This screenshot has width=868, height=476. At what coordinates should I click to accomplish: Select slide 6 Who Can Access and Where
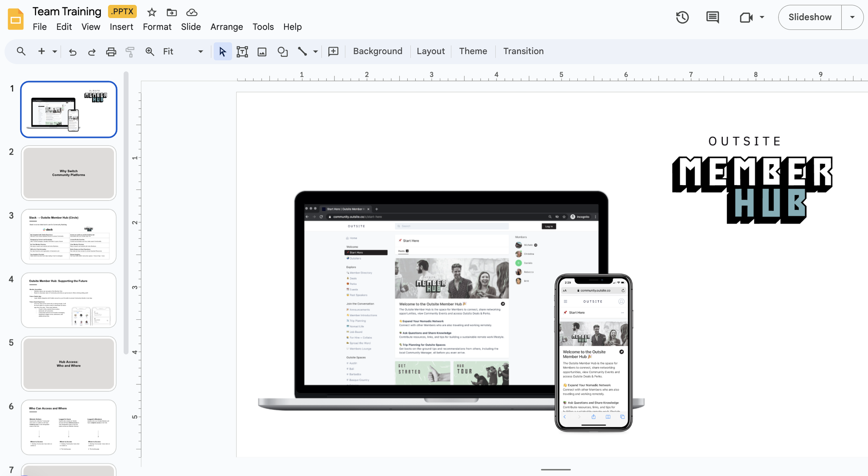[69, 427]
